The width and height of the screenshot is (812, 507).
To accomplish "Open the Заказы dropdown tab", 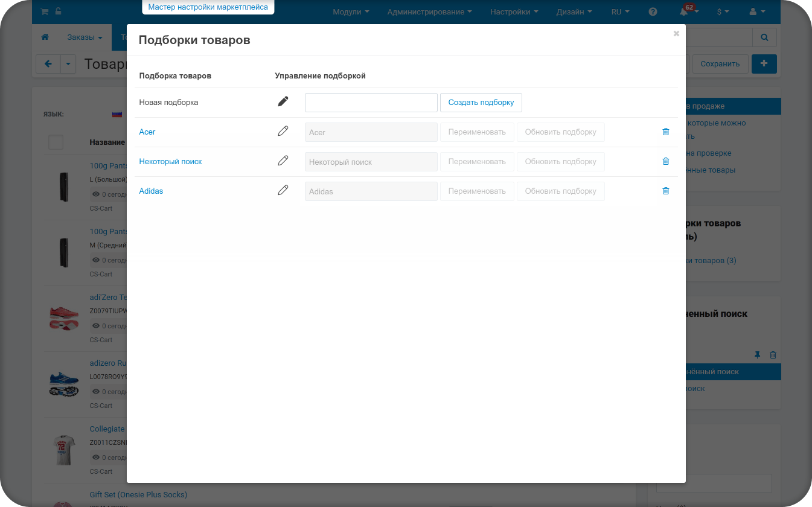I will [x=85, y=37].
